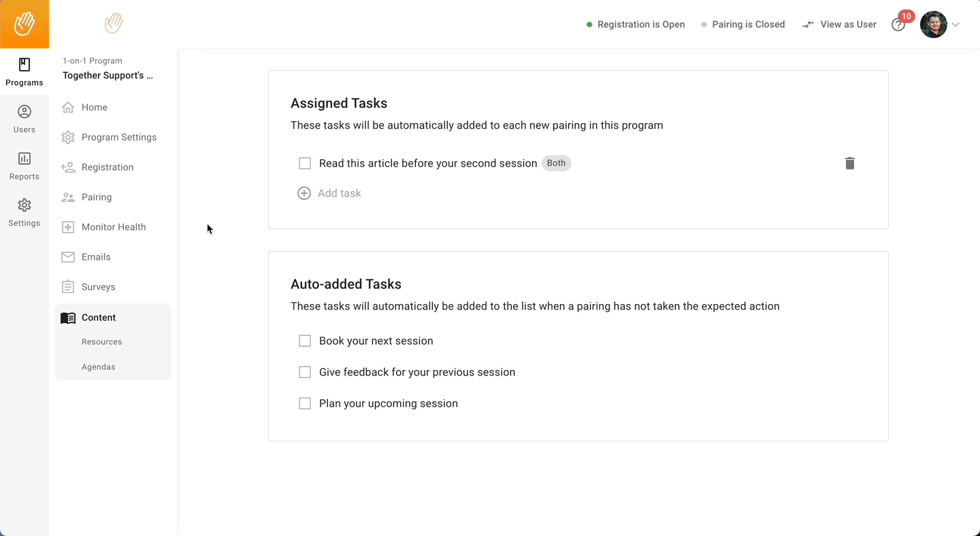Screen dimensions: 980x536
Task: Click the Pairing people icon
Action: pyautogui.click(x=68, y=197)
